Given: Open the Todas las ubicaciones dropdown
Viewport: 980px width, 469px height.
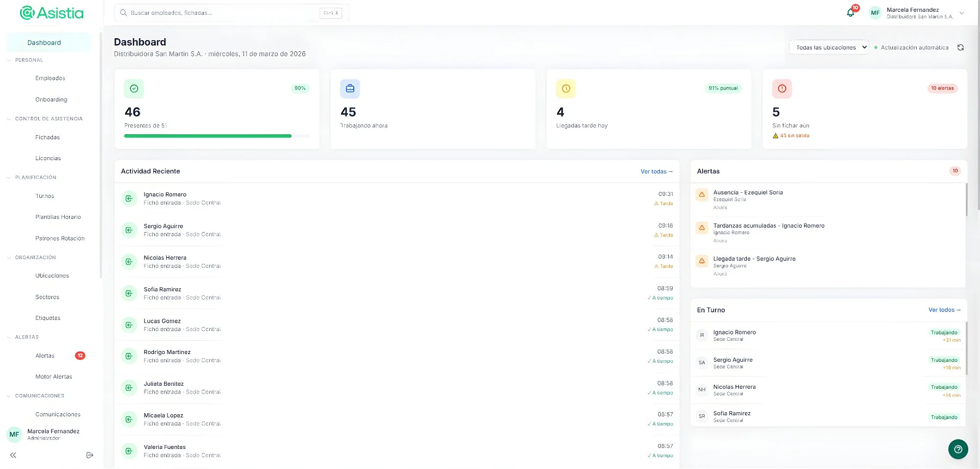Looking at the screenshot, I should click(x=829, y=47).
